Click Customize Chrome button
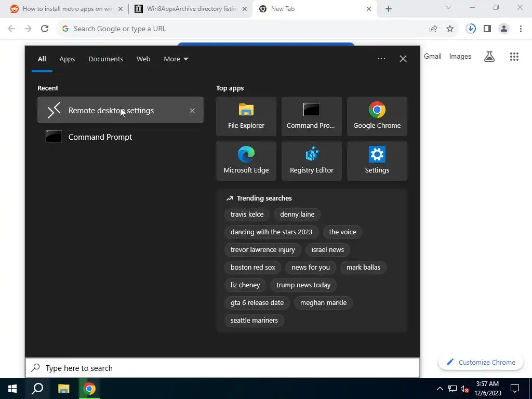This screenshot has height=399, width=532. point(481,362)
